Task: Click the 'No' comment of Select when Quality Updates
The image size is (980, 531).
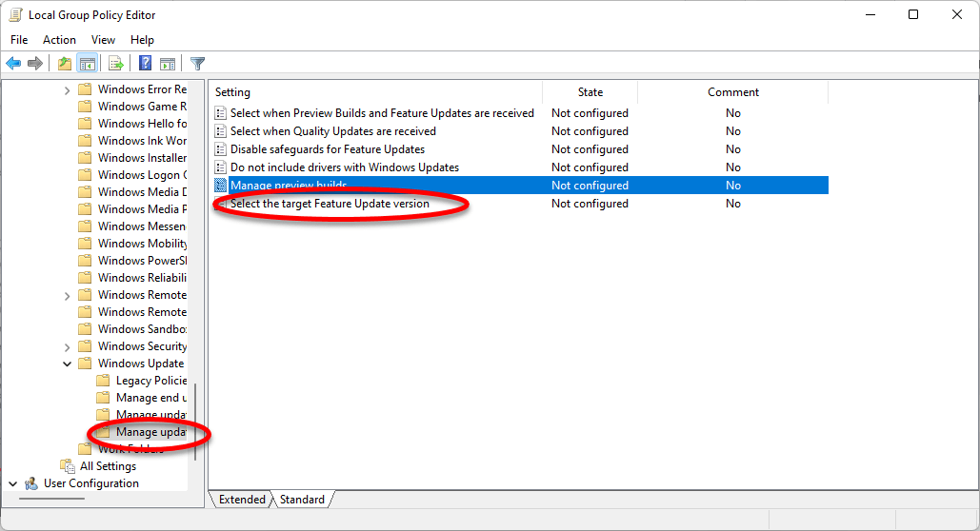Action: [x=733, y=131]
